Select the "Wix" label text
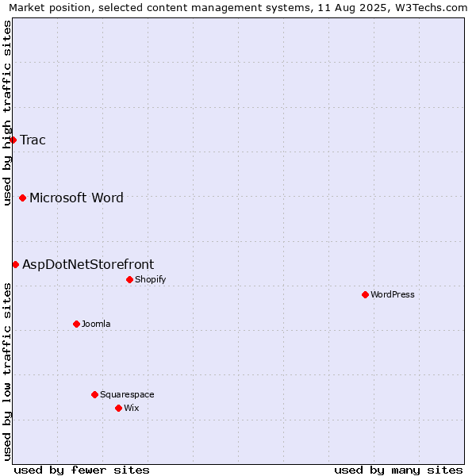The image size is (476, 476). pyautogui.click(x=132, y=408)
